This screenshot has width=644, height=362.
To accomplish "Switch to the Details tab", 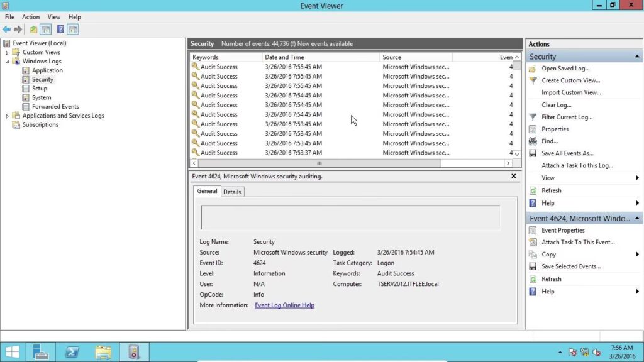I will point(232,192).
